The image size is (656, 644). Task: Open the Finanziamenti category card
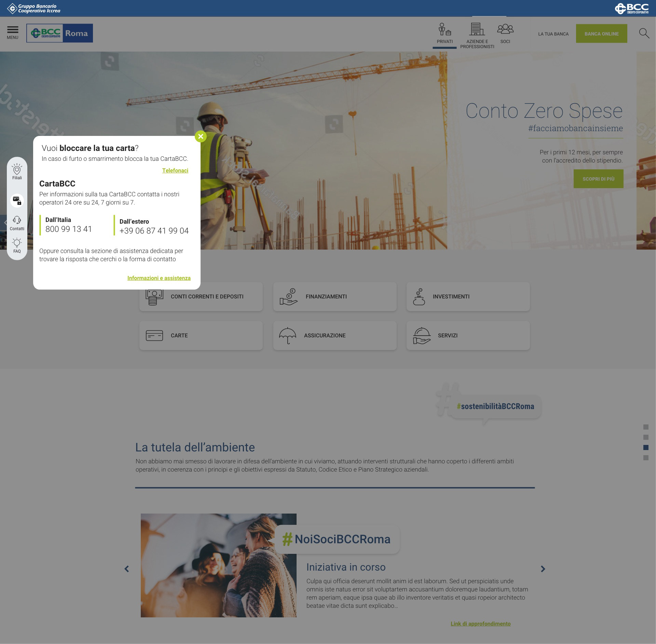point(334,296)
